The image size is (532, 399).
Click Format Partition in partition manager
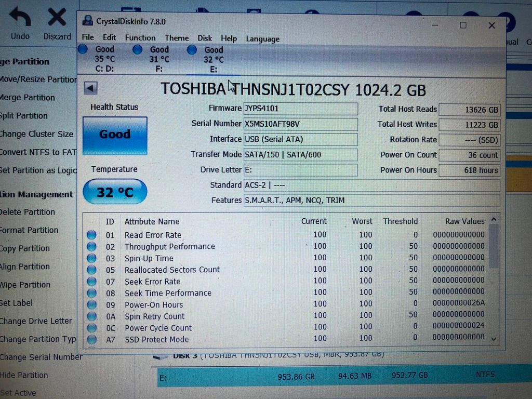(x=29, y=230)
